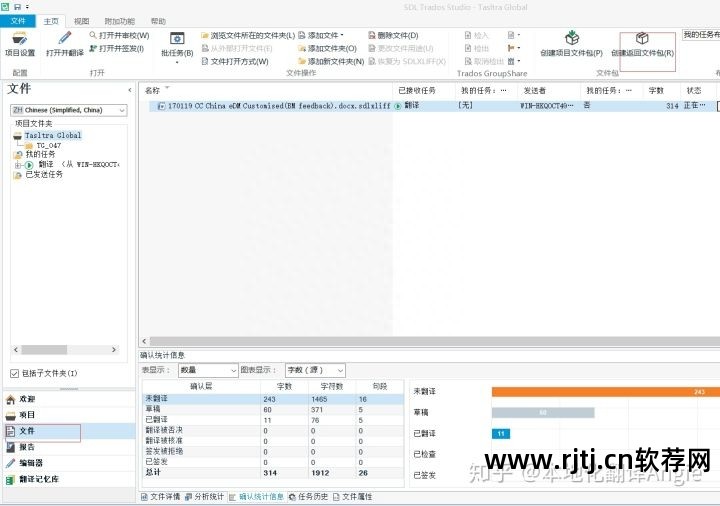Open the 翻译记忆库 (Translation Memories) view
Screen dimensions: 720x506
click(x=38, y=479)
